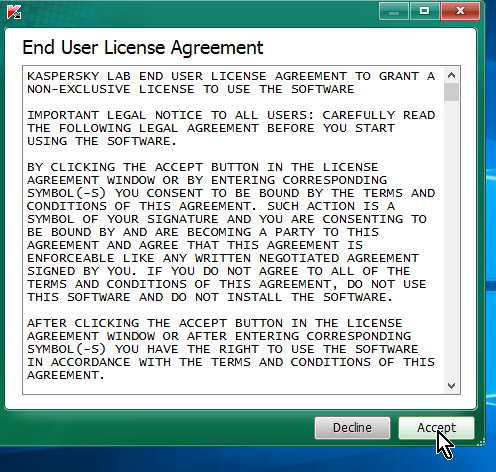Image resolution: width=496 pixels, height=472 pixels.
Task: Close the installer window
Action: pos(460,11)
